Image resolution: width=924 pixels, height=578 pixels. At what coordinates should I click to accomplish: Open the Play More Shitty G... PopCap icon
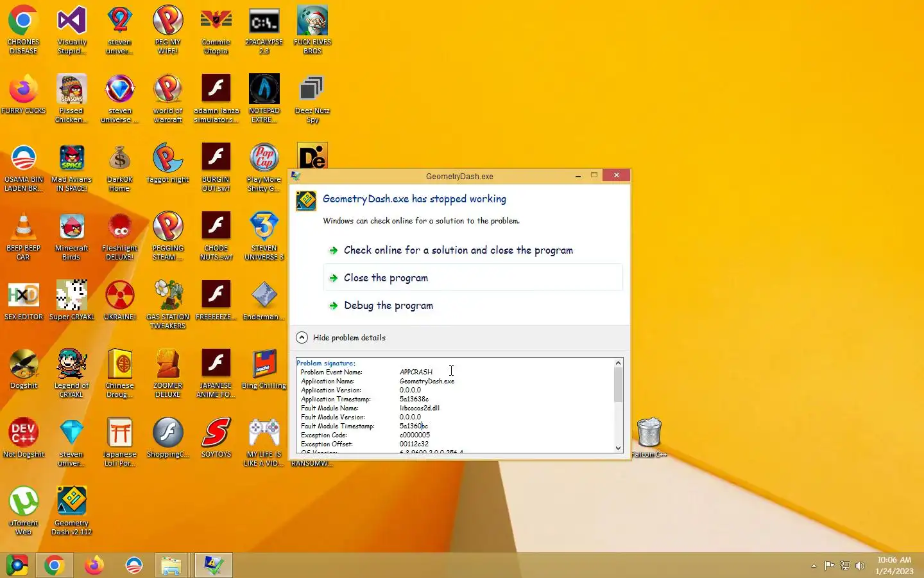[x=264, y=167]
